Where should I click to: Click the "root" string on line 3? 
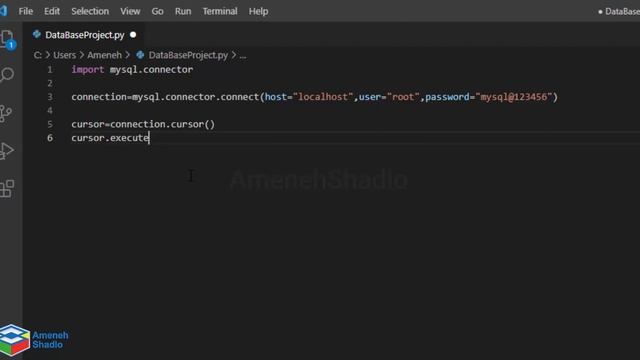403,97
